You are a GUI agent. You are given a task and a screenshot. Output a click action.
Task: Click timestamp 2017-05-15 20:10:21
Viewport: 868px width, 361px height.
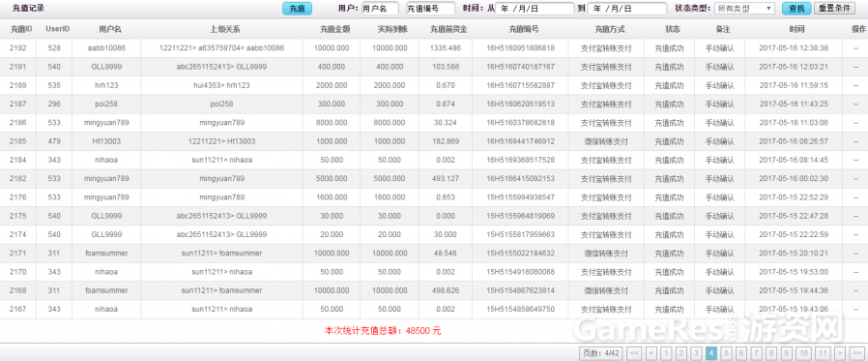(794, 254)
